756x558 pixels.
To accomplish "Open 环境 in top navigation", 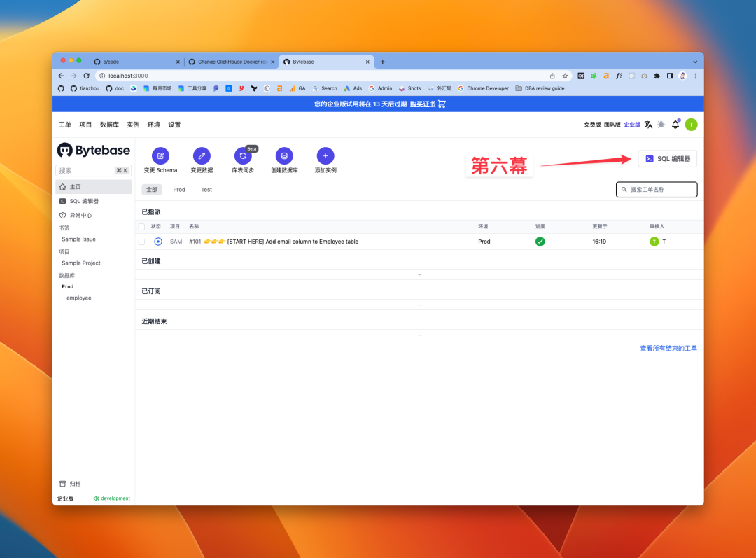I will (x=154, y=125).
